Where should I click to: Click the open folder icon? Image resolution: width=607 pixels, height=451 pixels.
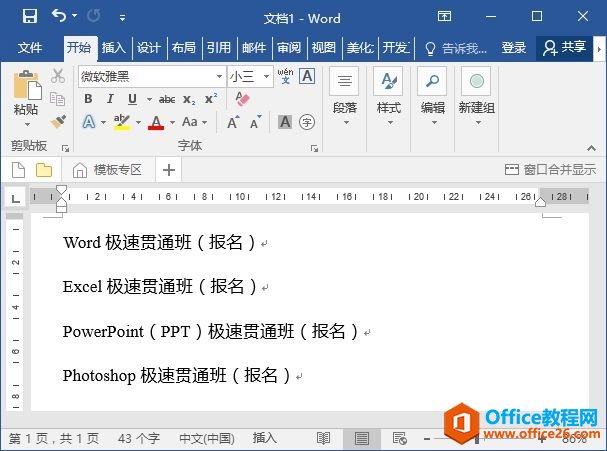click(44, 170)
